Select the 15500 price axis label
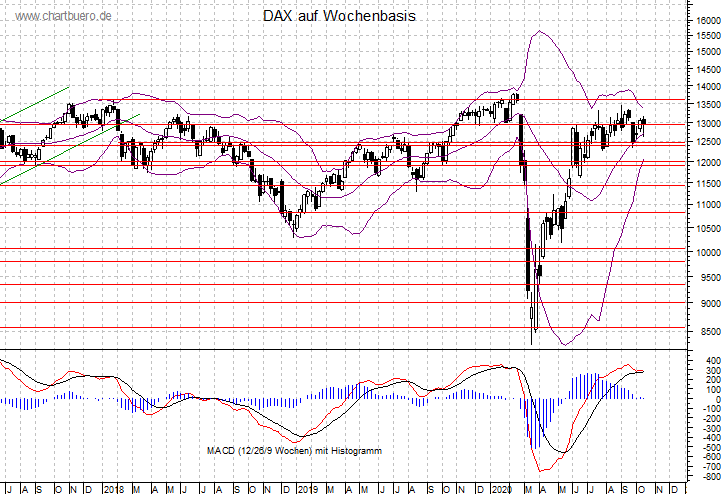This screenshot has width=723, height=494. pos(709,36)
